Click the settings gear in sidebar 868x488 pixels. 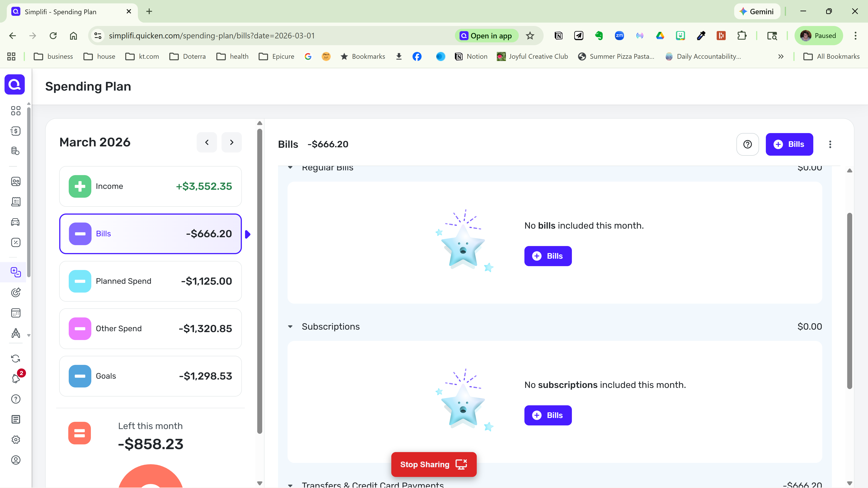click(16, 439)
